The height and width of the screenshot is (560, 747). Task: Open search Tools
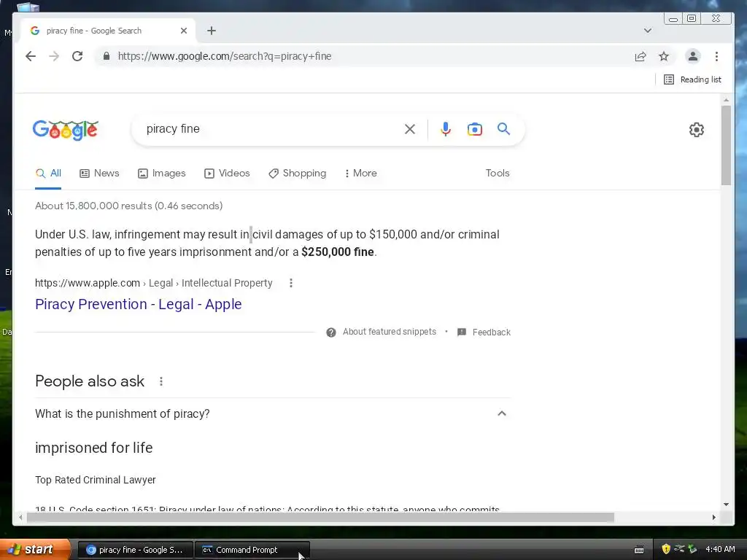click(x=498, y=174)
